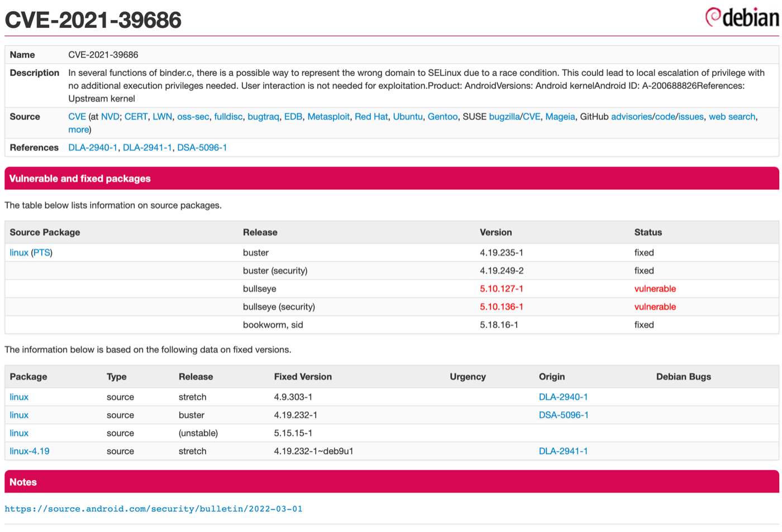Click the Name value CVE-2021-39686

(x=103, y=55)
